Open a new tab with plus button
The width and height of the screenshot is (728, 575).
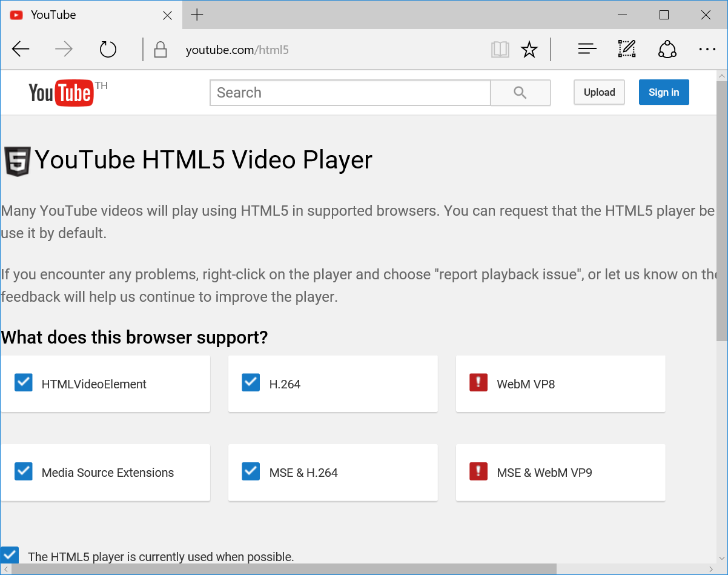coord(197,15)
